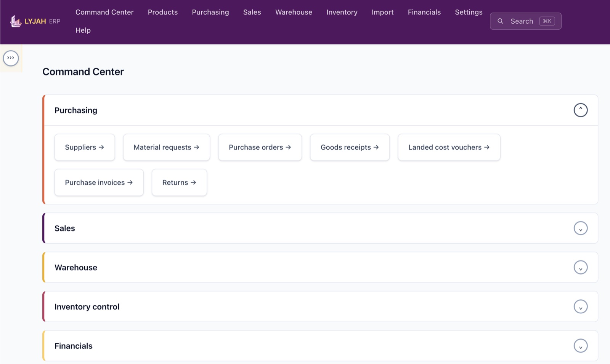Open Material requests

tap(167, 147)
